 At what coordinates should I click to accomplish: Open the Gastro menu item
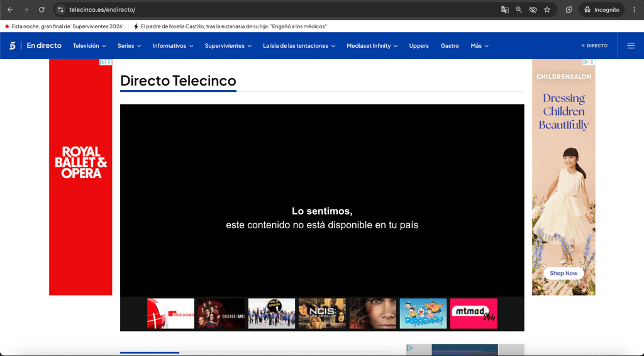tap(449, 45)
